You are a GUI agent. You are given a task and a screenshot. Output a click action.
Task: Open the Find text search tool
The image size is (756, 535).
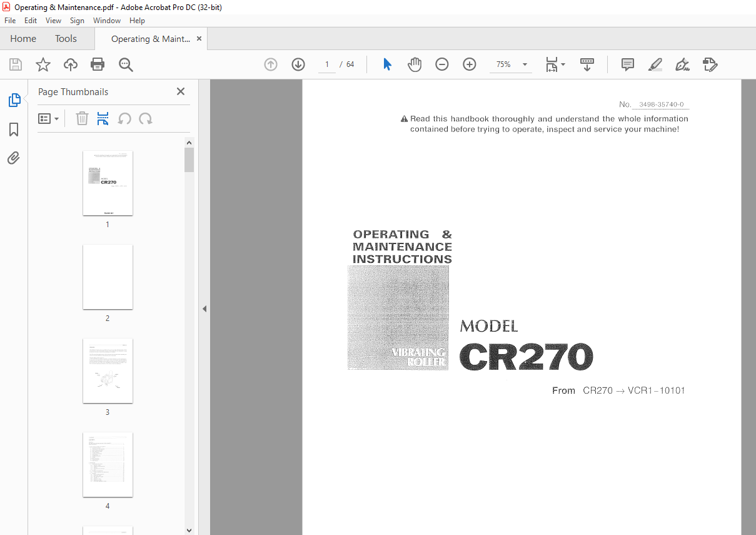click(126, 64)
